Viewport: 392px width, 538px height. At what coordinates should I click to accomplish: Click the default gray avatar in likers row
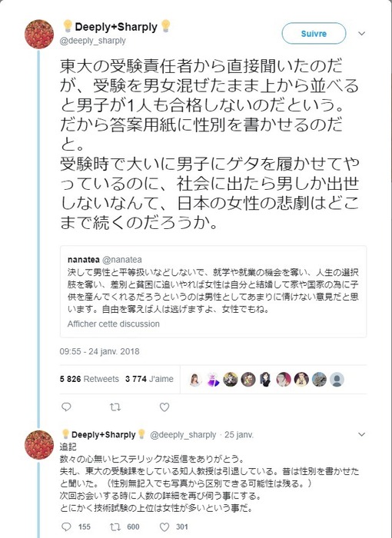click(337, 380)
